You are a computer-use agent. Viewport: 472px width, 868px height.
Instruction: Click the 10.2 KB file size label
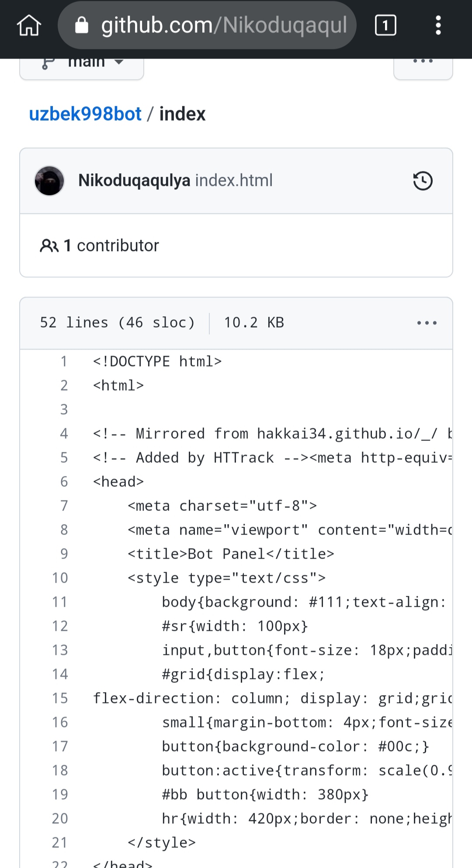point(253,322)
